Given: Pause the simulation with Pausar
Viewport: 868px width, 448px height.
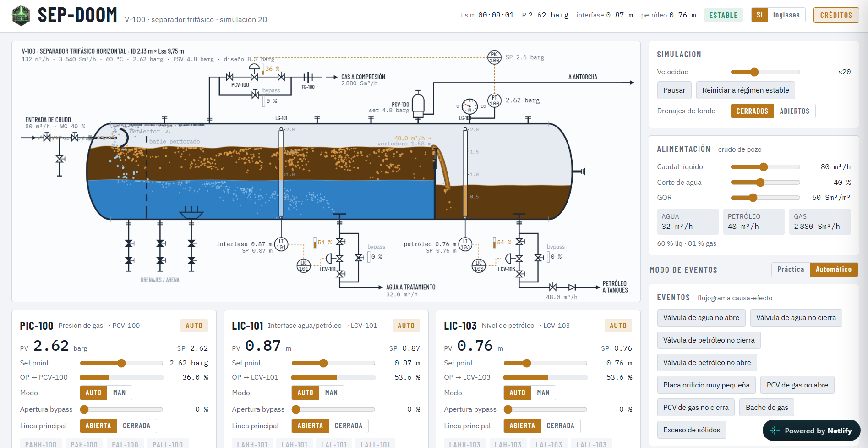Looking at the screenshot, I should [674, 90].
